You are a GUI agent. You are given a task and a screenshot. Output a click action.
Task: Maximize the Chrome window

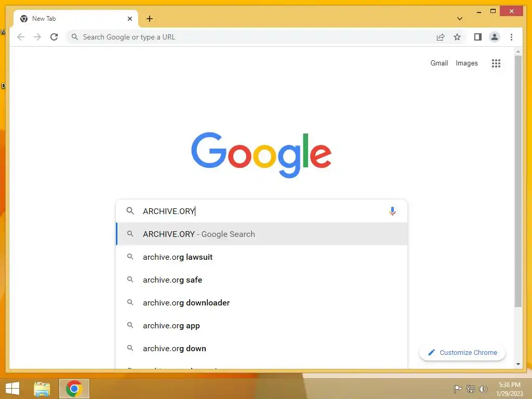493,11
